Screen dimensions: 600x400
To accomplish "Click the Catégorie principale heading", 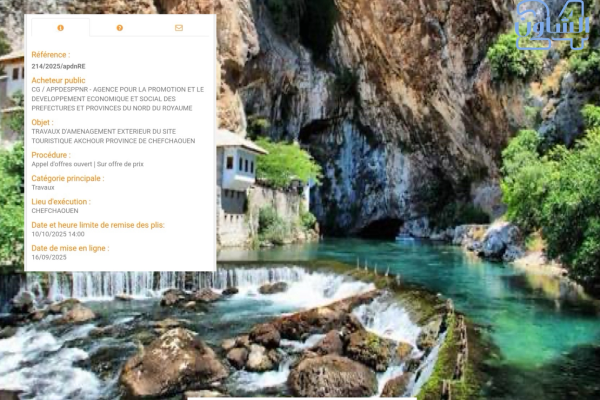I will click(68, 178).
